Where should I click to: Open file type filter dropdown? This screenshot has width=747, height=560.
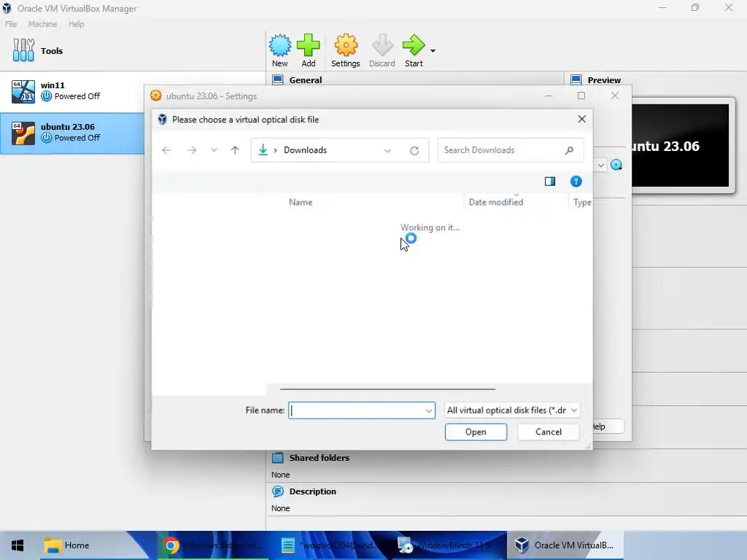(x=511, y=410)
